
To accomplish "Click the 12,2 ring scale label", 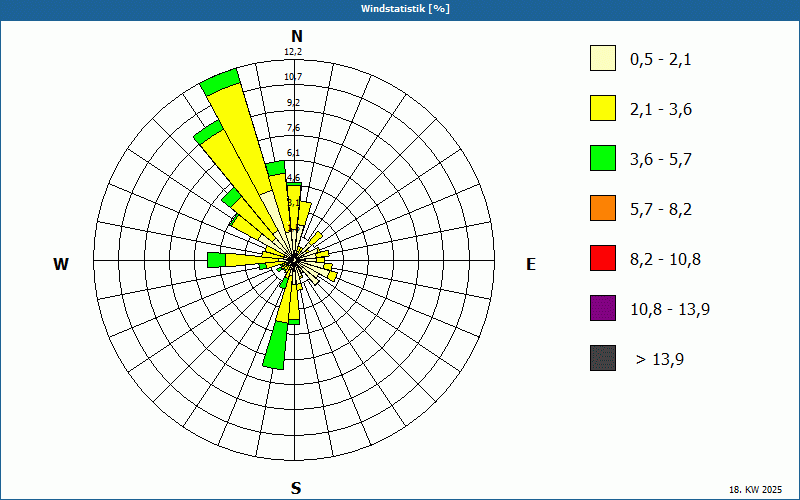I will [x=293, y=52].
